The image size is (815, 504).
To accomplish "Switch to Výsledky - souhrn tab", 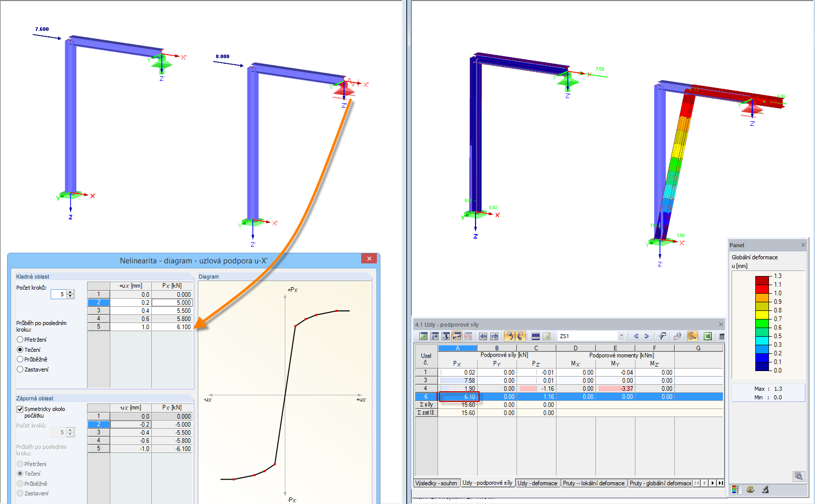I will point(437,483).
